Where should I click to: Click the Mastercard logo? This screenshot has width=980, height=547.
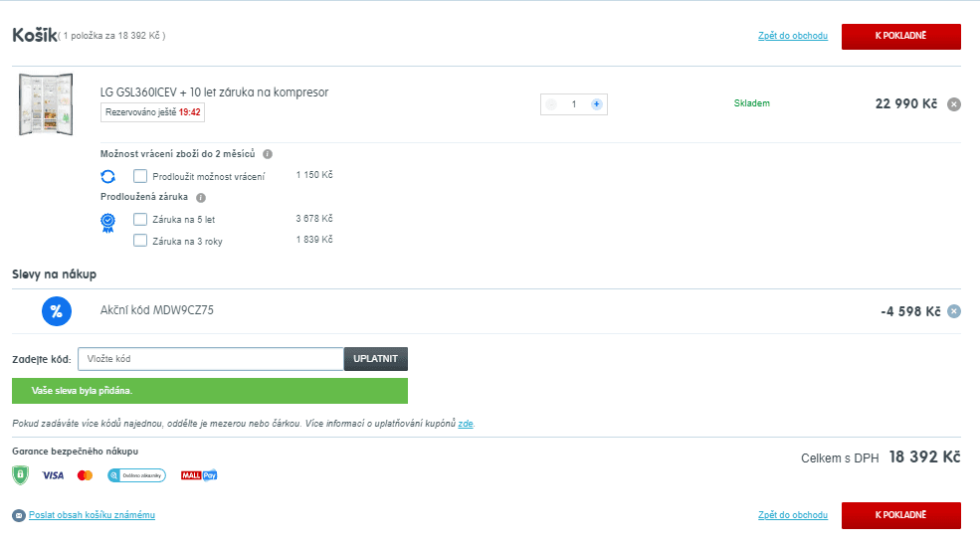tap(85, 475)
